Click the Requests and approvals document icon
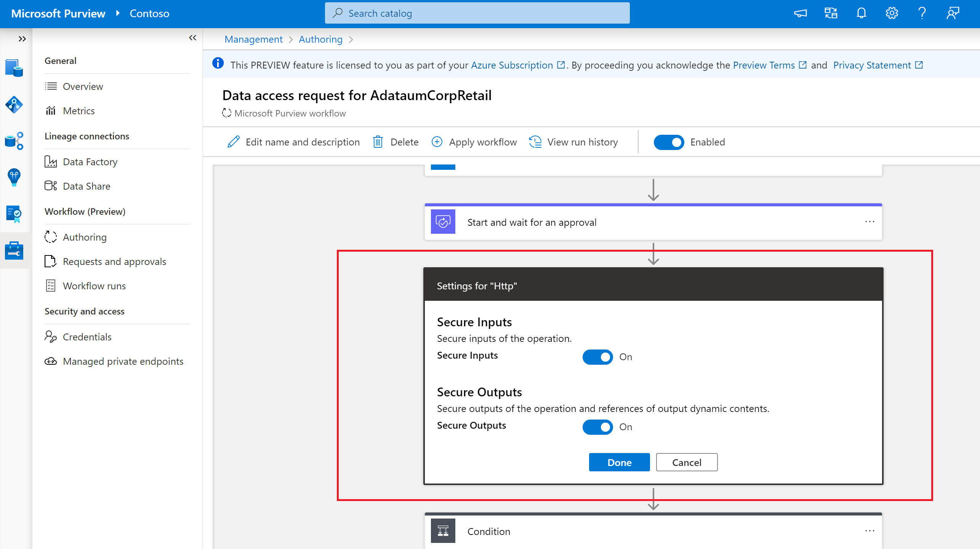 (51, 262)
